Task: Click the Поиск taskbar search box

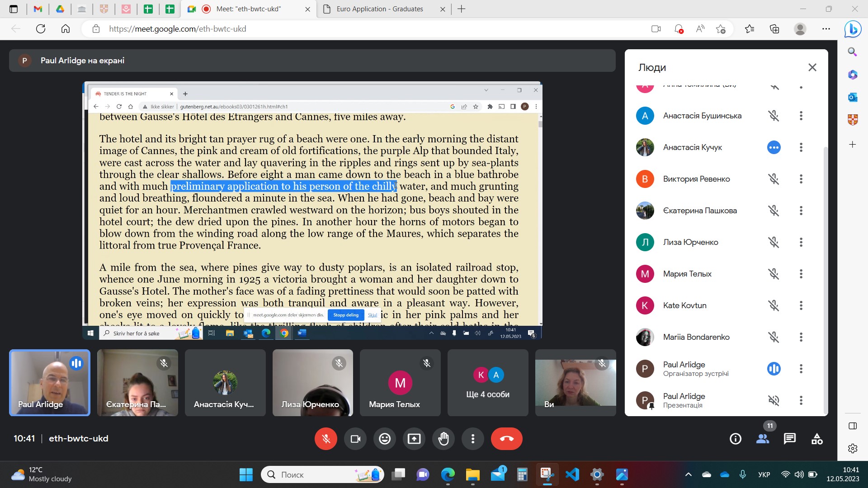Action: tap(322, 475)
